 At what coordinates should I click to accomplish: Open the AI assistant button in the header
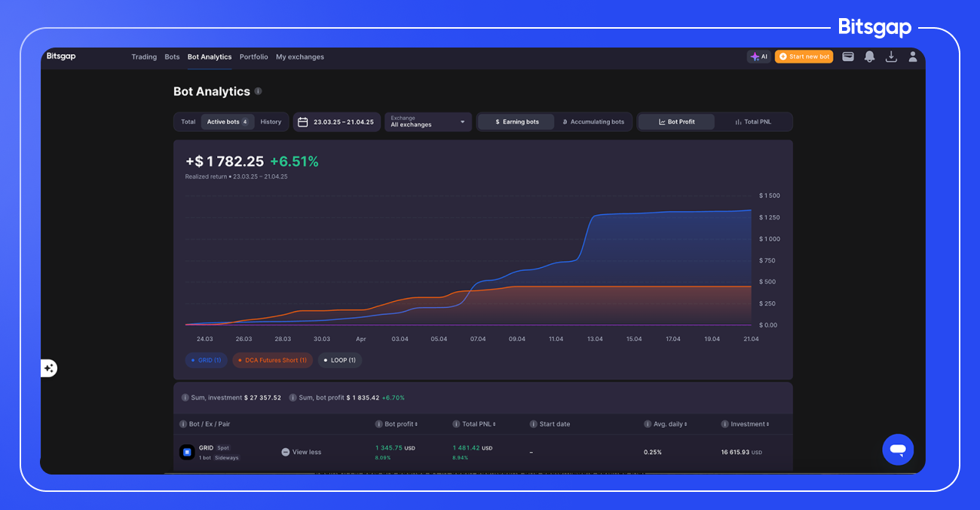tap(759, 57)
